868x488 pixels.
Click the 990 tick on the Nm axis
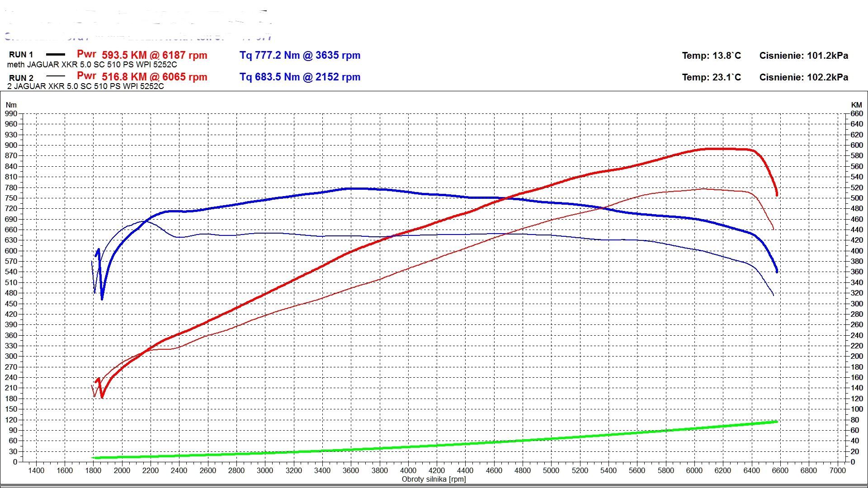pos(11,114)
